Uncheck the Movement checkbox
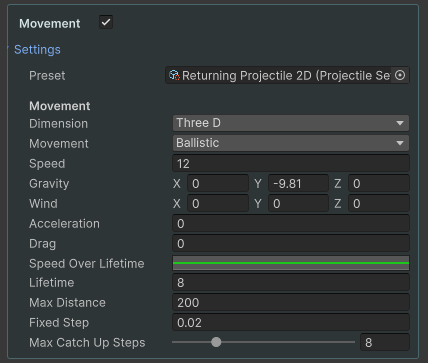Screen dimensions: 428x363 [x=106, y=23]
